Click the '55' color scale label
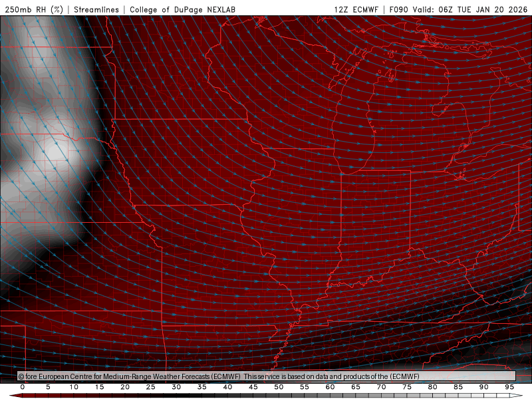The image size is (532, 399). pos(305,387)
